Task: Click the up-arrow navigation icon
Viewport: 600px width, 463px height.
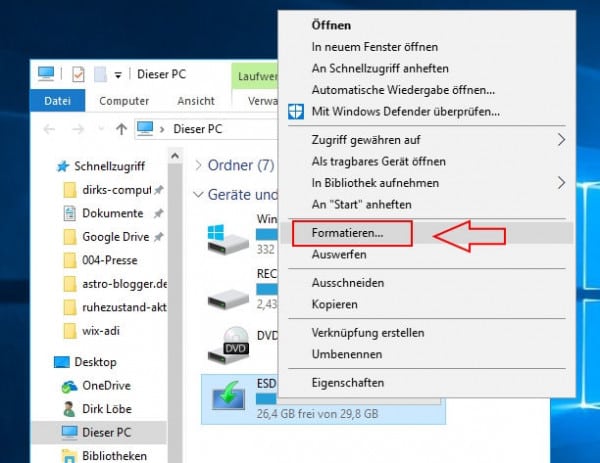Action: tap(121, 128)
